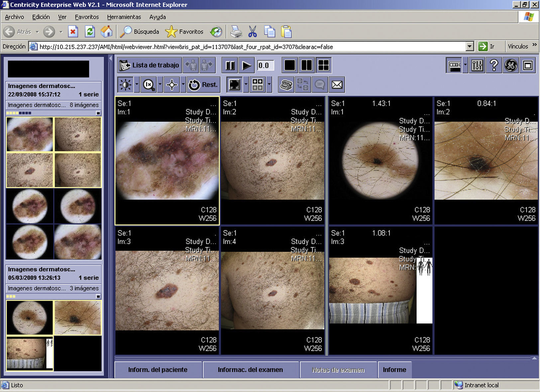
Task: Expand the brightness tool dropdown arrow
Action: [x=137, y=85]
